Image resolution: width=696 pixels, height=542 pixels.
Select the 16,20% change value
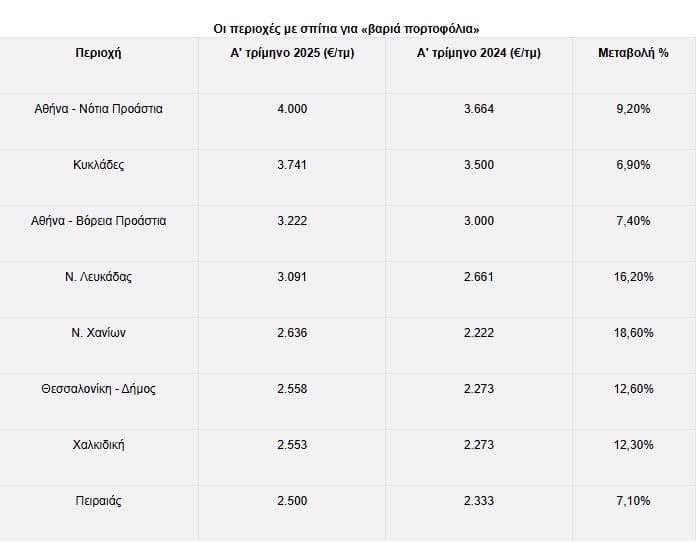[633, 277]
